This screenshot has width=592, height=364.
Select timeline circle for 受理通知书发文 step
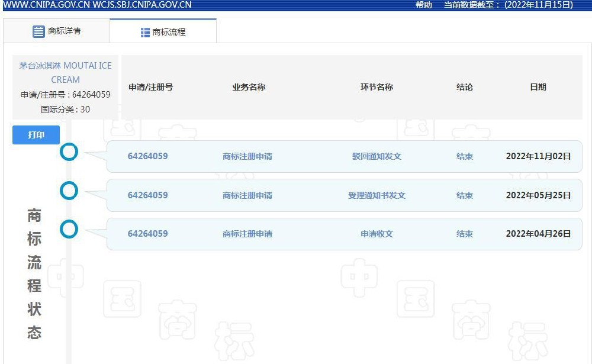pyautogui.click(x=69, y=191)
